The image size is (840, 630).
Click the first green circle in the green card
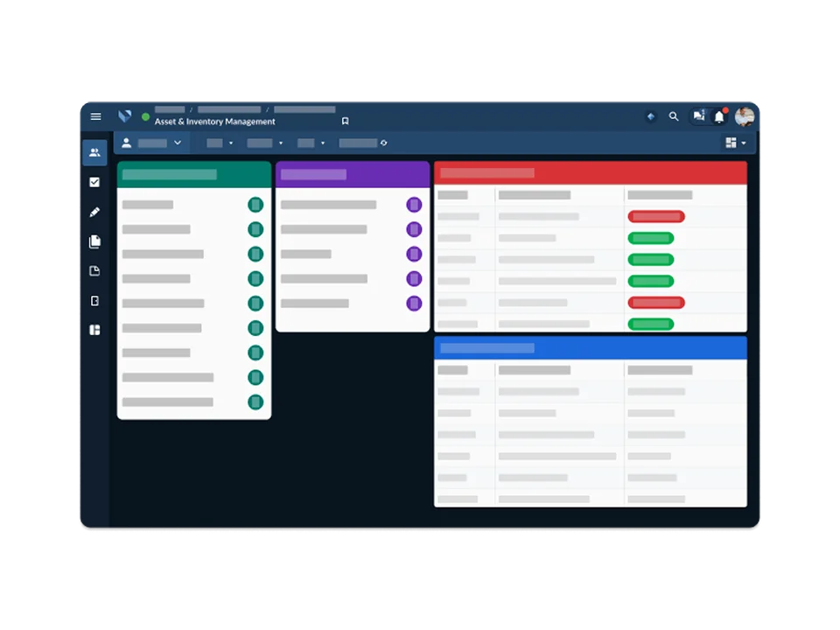[x=255, y=205]
